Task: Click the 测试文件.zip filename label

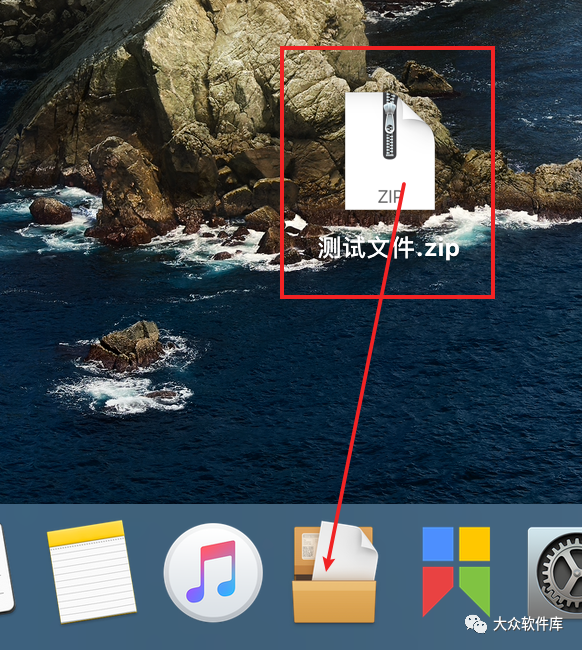Action: click(x=389, y=248)
